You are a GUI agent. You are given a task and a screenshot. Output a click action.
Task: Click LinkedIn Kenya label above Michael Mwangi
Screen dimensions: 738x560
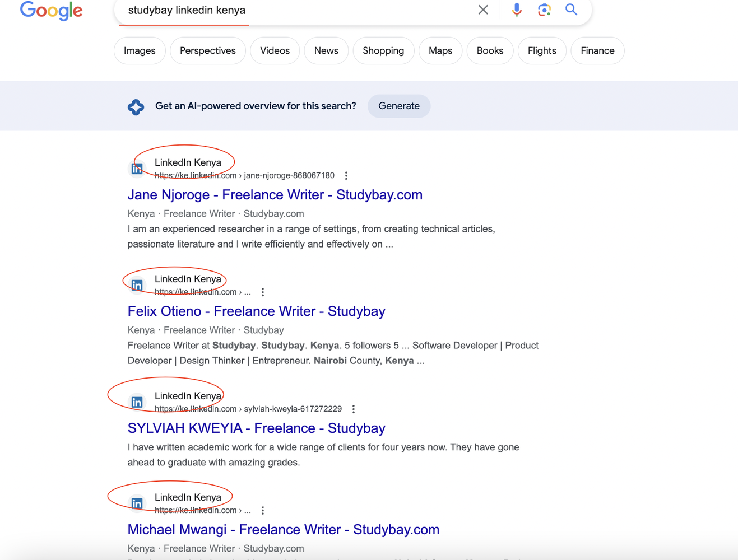tap(188, 497)
